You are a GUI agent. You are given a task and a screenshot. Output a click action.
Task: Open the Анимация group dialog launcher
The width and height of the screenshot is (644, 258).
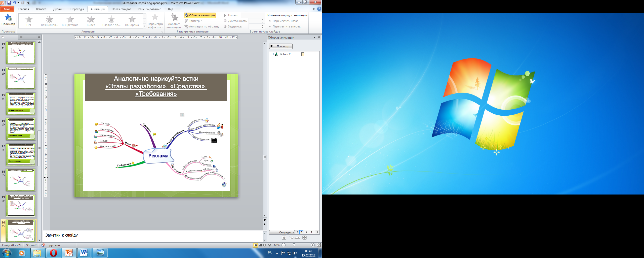162,32
